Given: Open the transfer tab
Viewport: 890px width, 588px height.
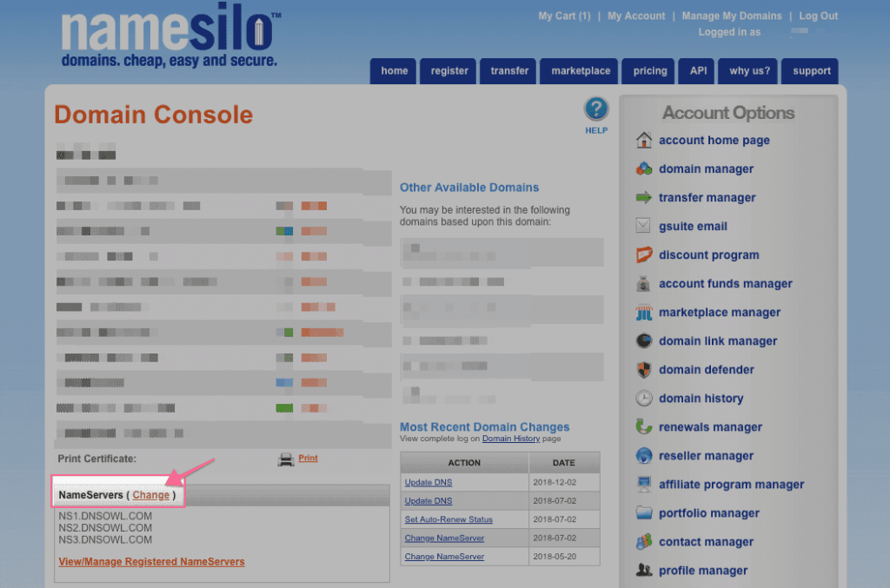Looking at the screenshot, I should click(508, 71).
